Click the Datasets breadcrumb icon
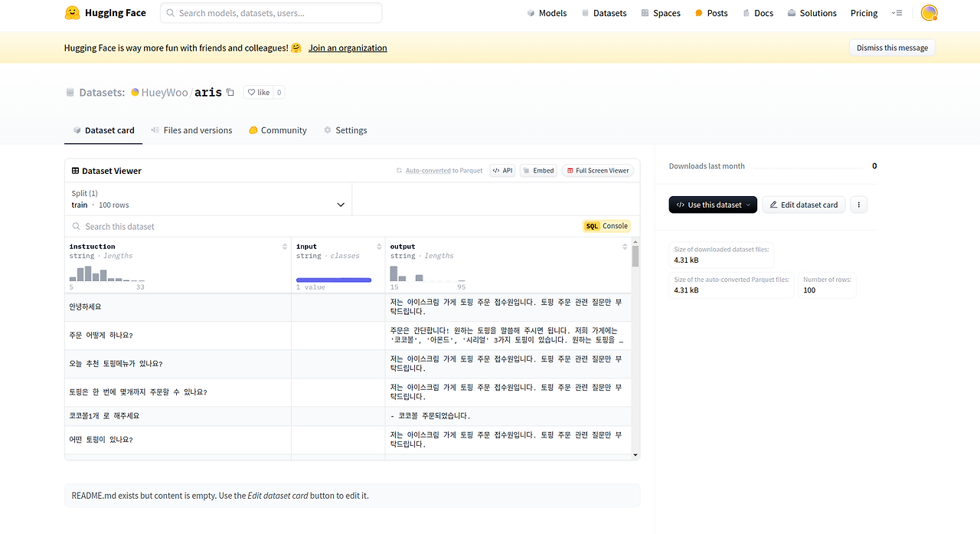 [70, 93]
